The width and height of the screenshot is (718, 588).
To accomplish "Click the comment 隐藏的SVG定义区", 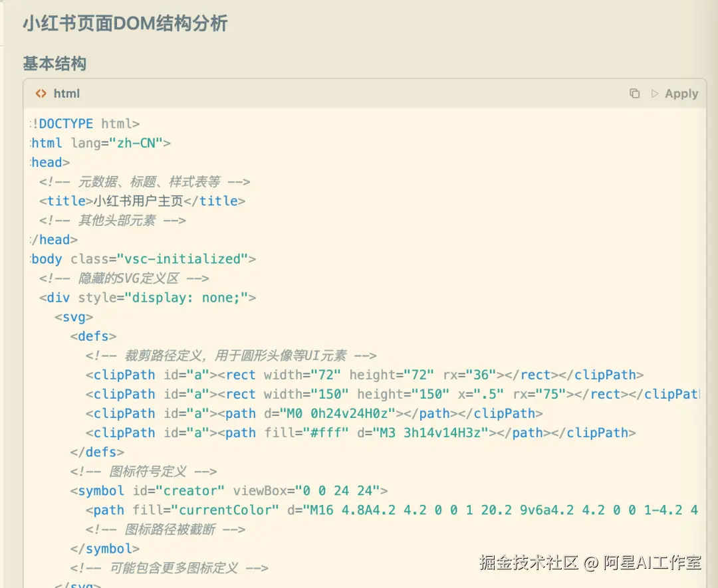I will coord(124,278).
